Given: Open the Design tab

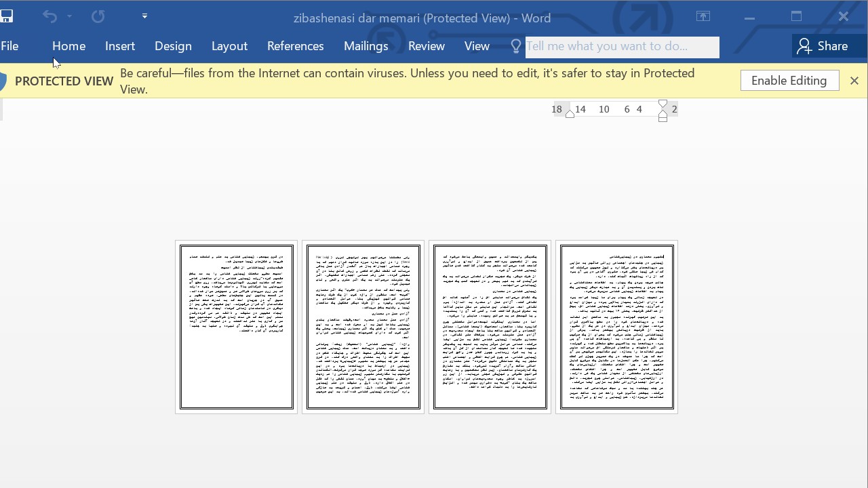Looking at the screenshot, I should [173, 46].
